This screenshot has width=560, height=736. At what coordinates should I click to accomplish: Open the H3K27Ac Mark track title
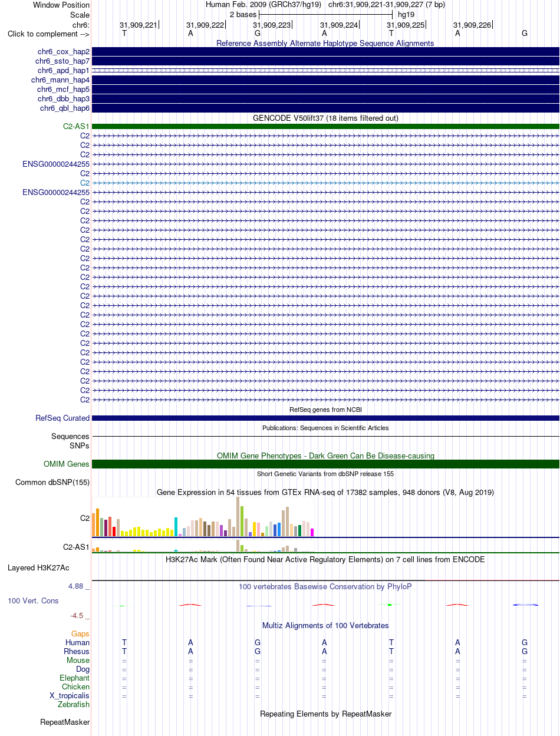(x=325, y=560)
